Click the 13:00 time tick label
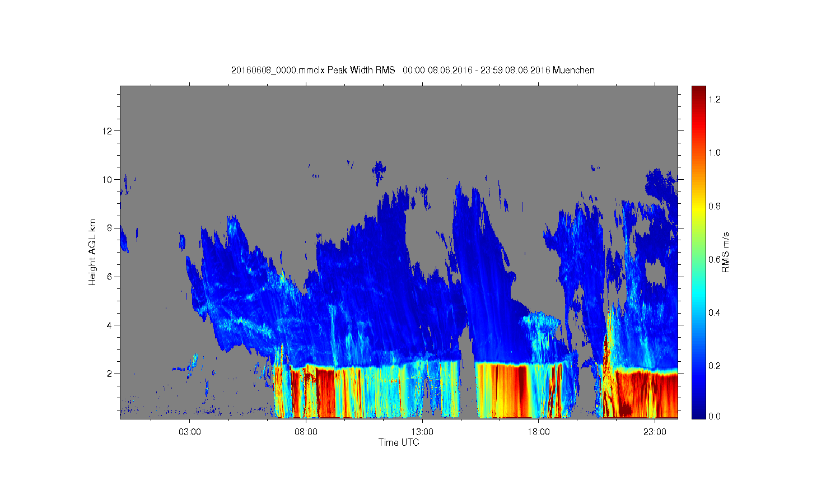Image resolution: width=840 pixels, height=504 pixels. [x=422, y=432]
